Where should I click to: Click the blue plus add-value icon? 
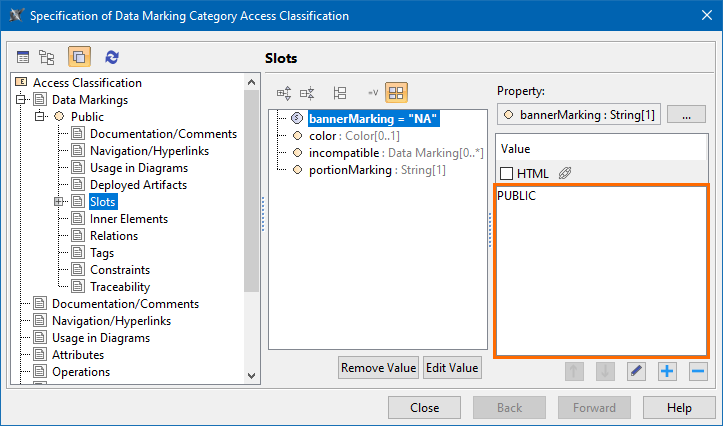[667, 371]
